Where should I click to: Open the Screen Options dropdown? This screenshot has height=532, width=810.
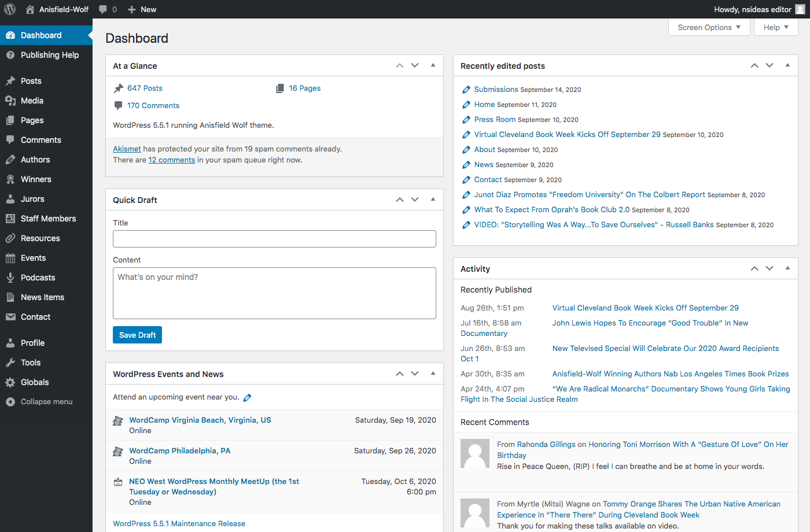[x=709, y=27]
